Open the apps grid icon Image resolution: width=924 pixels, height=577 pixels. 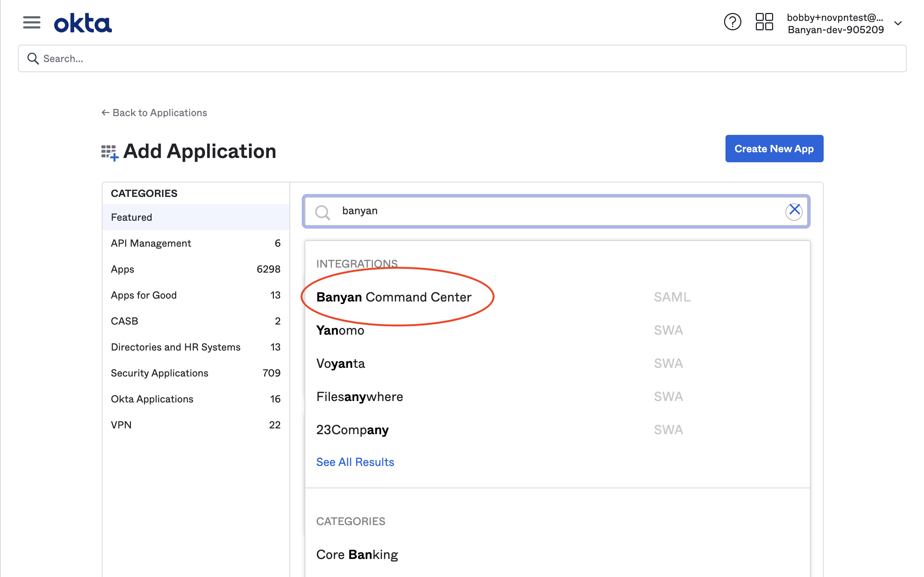click(x=764, y=22)
